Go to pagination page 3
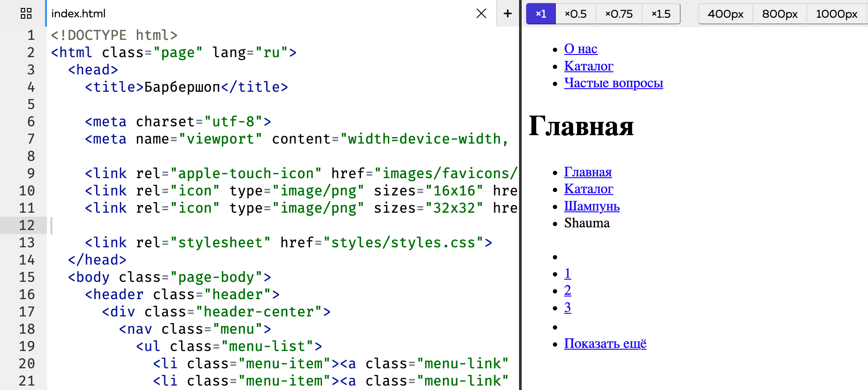Image resolution: width=868 pixels, height=390 pixels. click(x=567, y=308)
